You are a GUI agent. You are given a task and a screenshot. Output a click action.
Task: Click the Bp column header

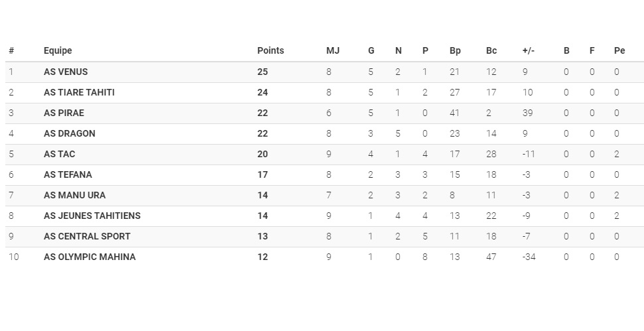(455, 50)
